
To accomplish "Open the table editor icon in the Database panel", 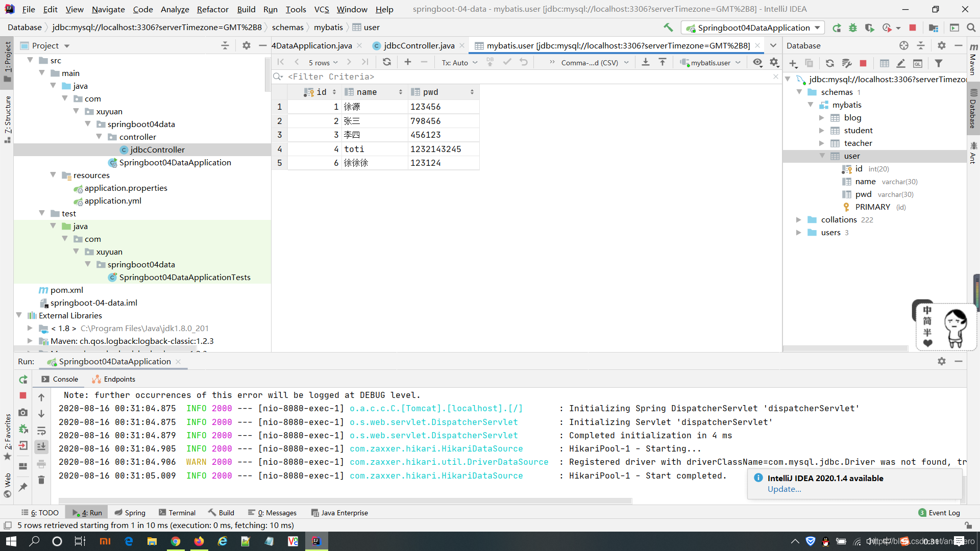I will coord(885,63).
